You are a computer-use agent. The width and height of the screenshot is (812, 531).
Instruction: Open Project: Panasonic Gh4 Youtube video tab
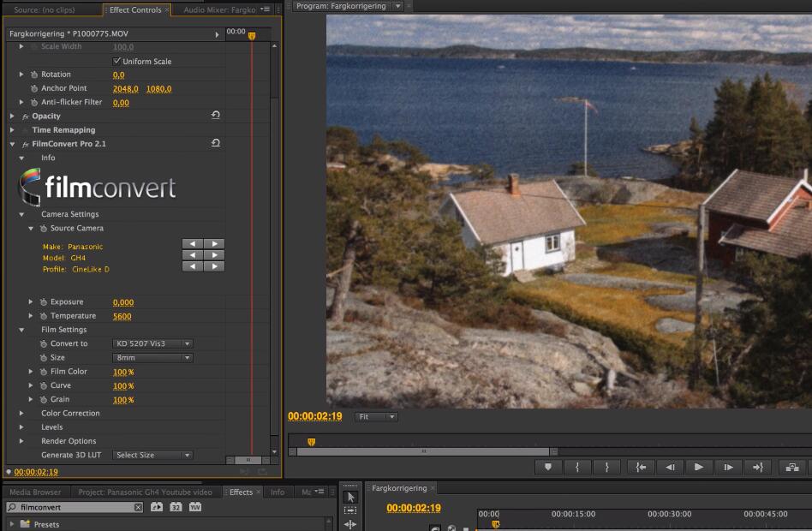(x=145, y=492)
